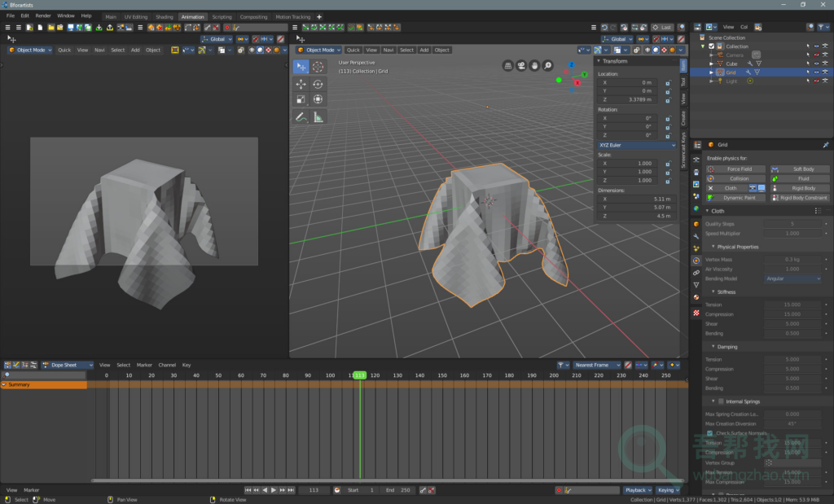Viewport: 834px width, 504px height.
Task: Open the Nearest Frame snapping dropdown
Action: [596, 365]
